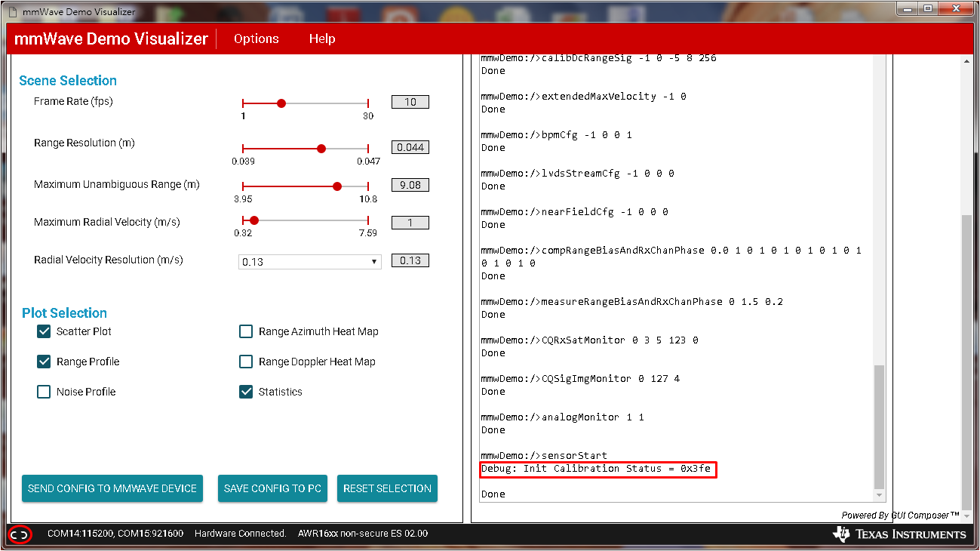Click the Scene Selection heading
This screenshot has width=980, height=551.
[x=68, y=81]
